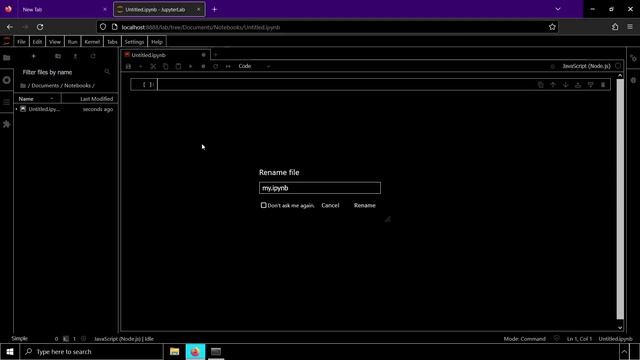Reload the page in Firefox
Image resolution: width=640 pixels, height=360 pixels.
click(x=40, y=27)
